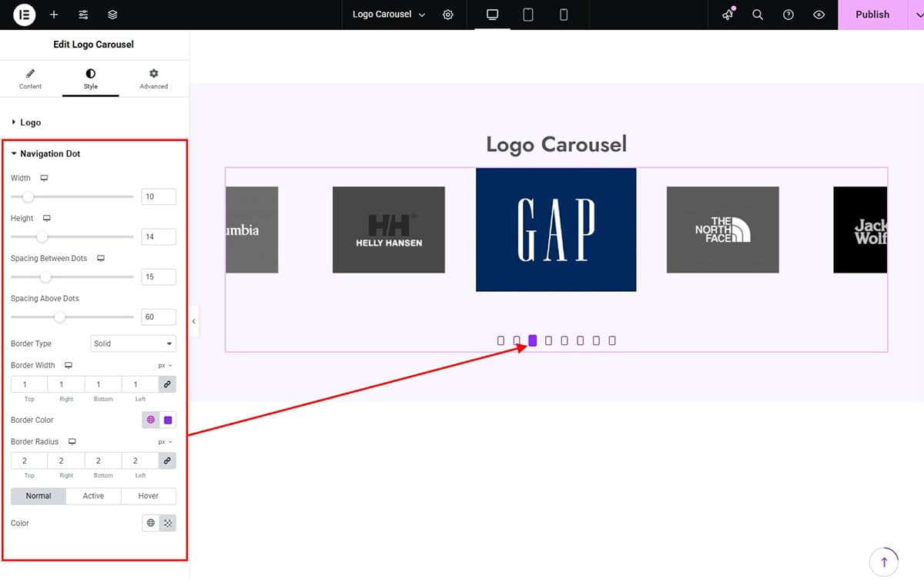Open the Color picker swatch
This screenshot has height=580, width=924.
(x=168, y=523)
